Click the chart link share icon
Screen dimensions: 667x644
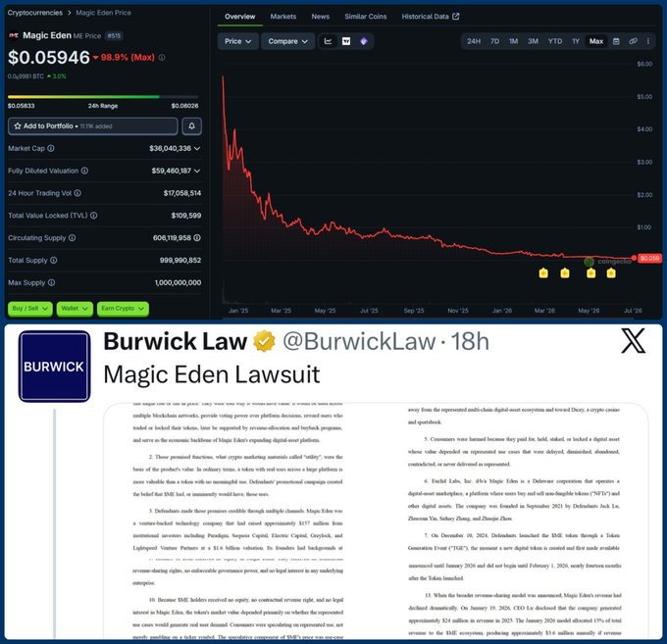click(x=633, y=41)
